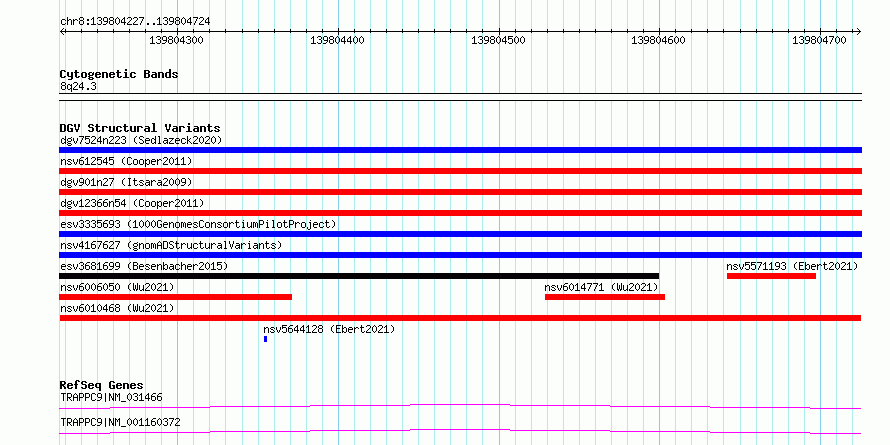This screenshot has height=445, width=890.
Task: Open variant nsv6014771 (Wu2021) label
Action: [x=601, y=287]
